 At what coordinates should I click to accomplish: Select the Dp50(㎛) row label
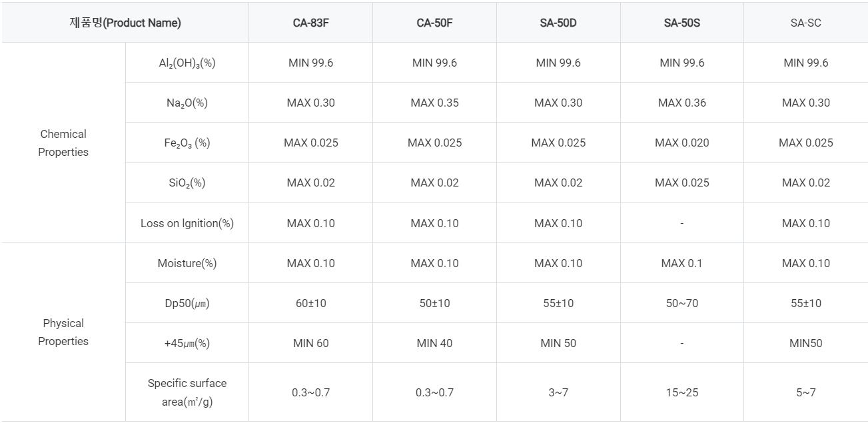(187, 303)
